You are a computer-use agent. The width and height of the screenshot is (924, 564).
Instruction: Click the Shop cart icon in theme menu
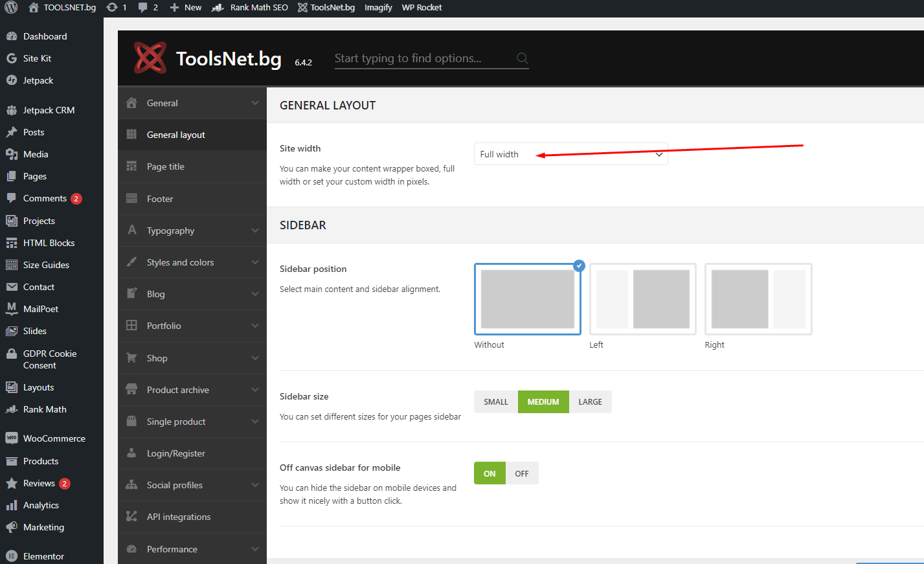coord(131,357)
